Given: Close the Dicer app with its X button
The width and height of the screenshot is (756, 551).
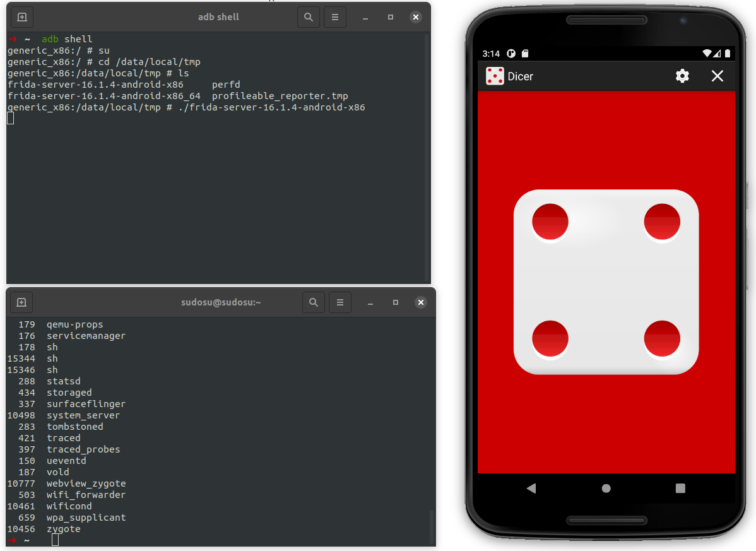Looking at the screenshot, I should click(717, 76).
